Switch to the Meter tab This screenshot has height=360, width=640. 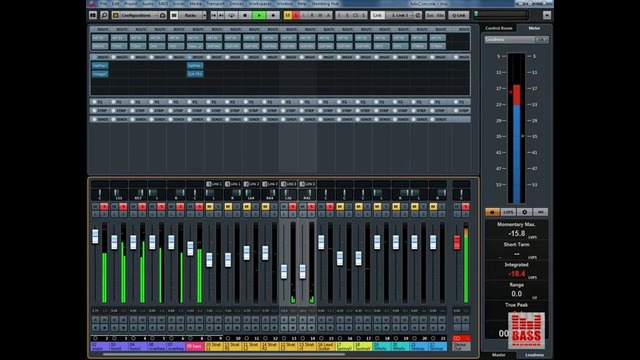[x=534, y=28]
